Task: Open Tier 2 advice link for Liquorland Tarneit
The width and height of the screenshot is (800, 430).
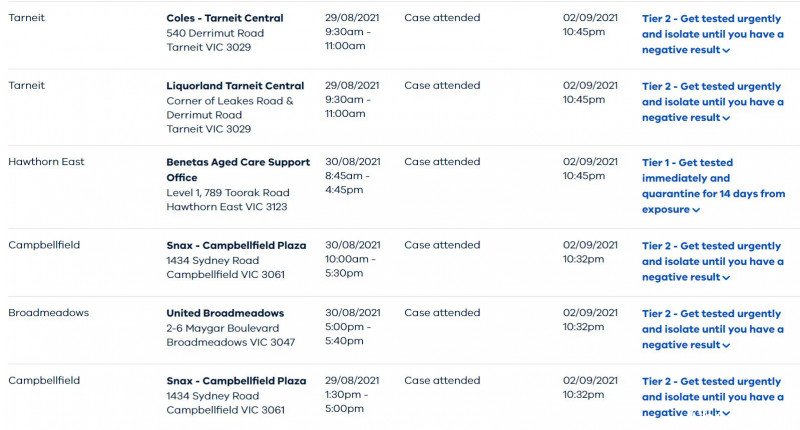Action: 712,102
